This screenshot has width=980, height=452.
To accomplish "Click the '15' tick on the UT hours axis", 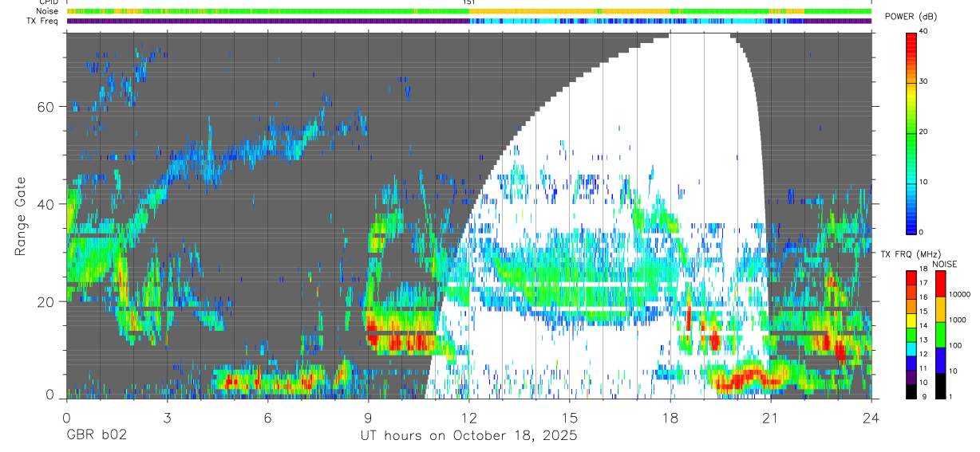I will [570, 417].
